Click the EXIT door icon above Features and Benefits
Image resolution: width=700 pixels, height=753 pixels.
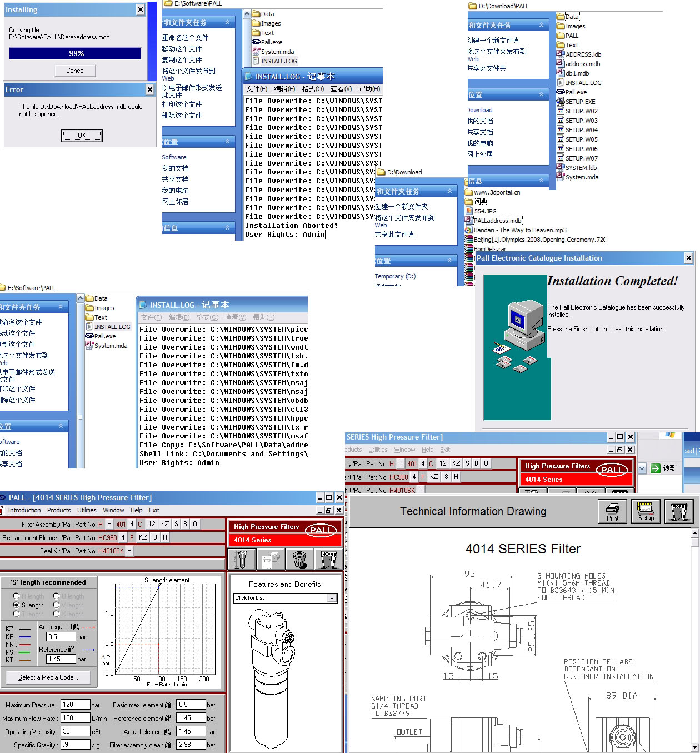click(328, 559)
